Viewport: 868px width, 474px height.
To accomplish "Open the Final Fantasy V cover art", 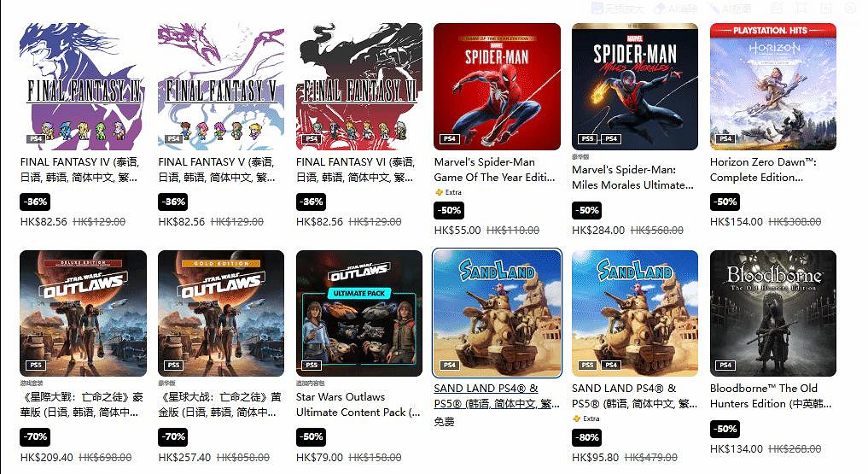I will point(221,86).
